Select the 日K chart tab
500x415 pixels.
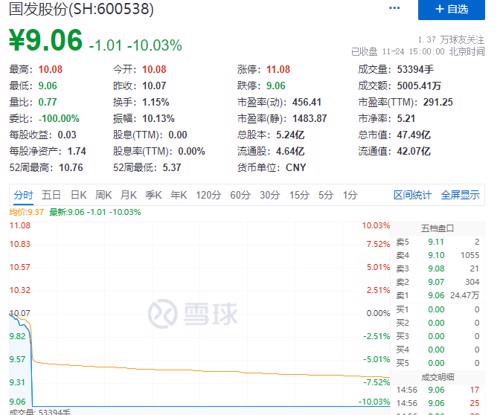(x=79, y=195)
